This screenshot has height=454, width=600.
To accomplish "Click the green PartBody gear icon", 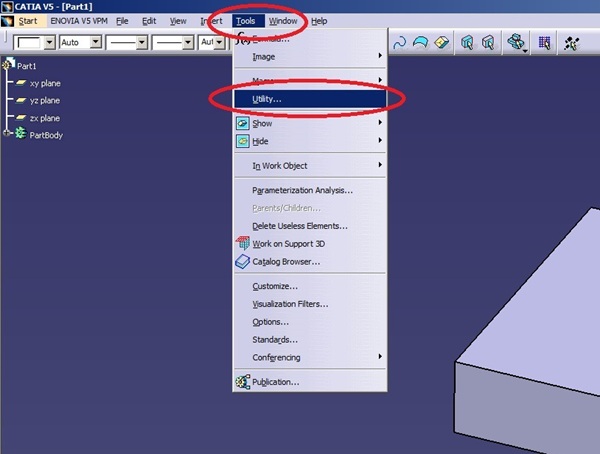I will (20, 134).
